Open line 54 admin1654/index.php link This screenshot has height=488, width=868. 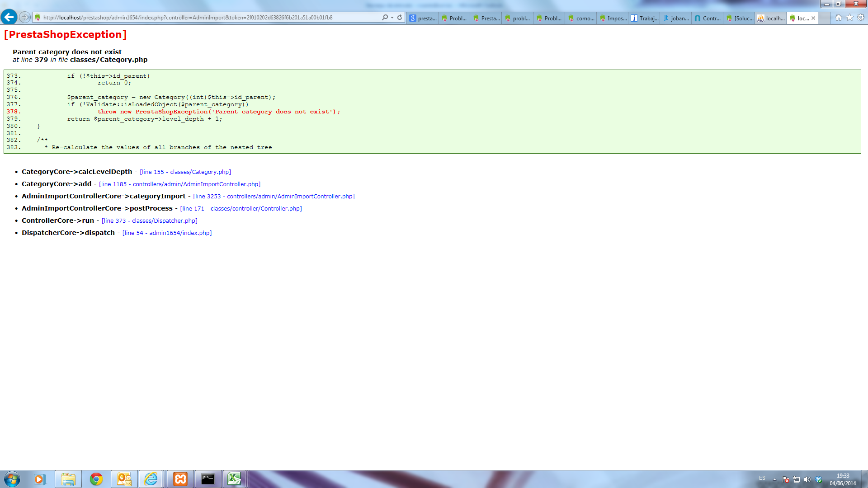click(x=167, y=233)
